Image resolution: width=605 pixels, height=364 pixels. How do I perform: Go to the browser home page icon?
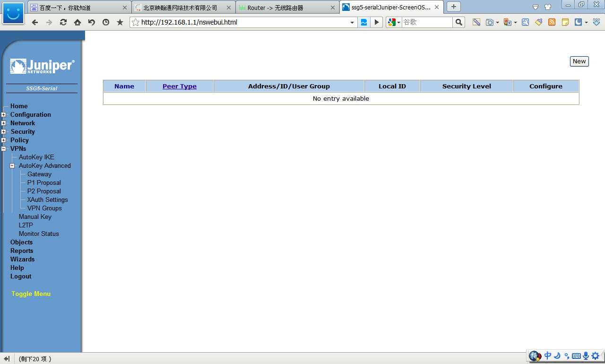pyautogui.click(x=78, y=22)
